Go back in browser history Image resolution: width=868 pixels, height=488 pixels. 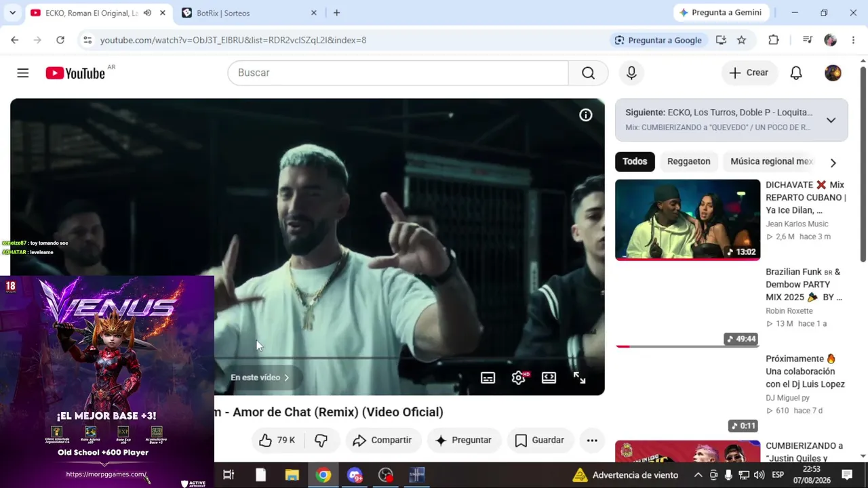[15, 40]
